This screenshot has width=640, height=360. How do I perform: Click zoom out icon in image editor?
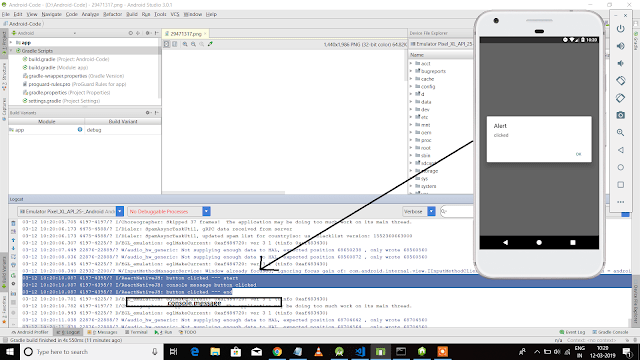pyautogui.click(x=193, y=44)
